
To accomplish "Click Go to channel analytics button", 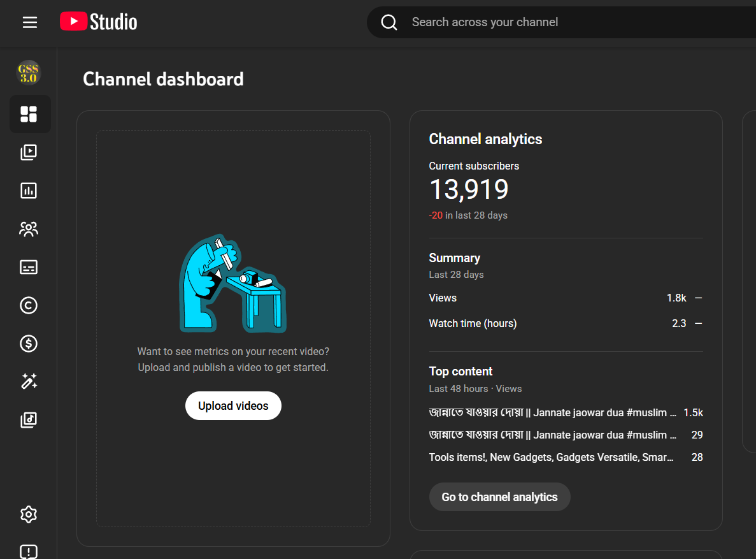I will (x=499, y=497).
